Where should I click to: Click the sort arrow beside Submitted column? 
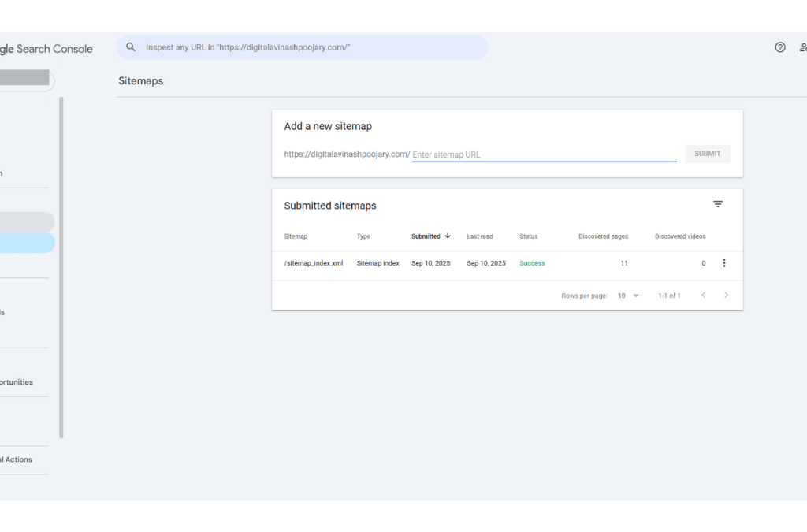(448, 236)
